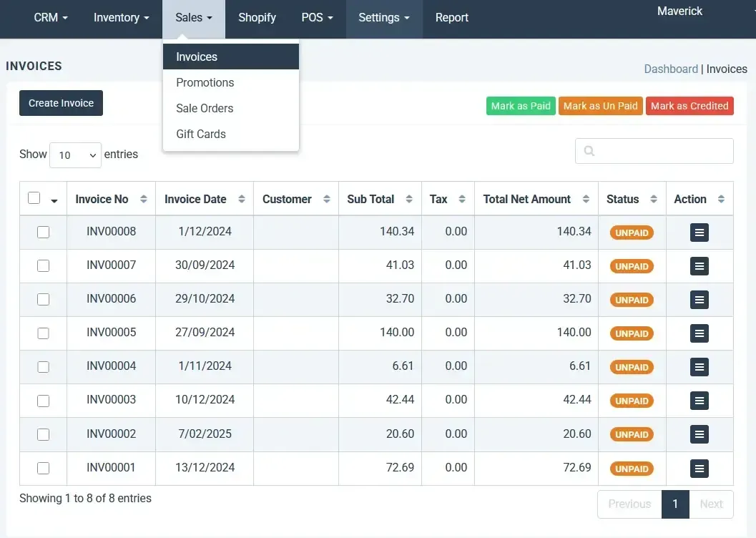756x538 pixels.
Task: Click the search magnifier icon
Action: click(589, 151)
